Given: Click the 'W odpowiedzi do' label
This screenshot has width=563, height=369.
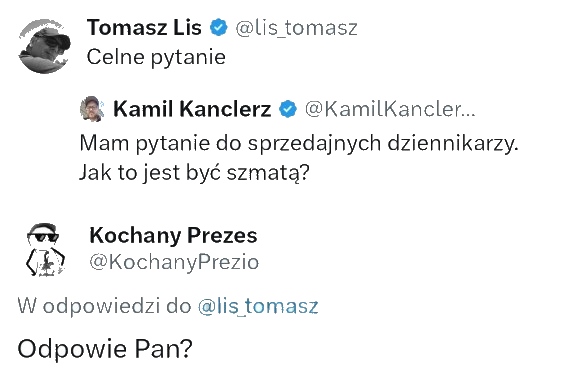Looking at the screenshot, I should (x=104, y=306).
